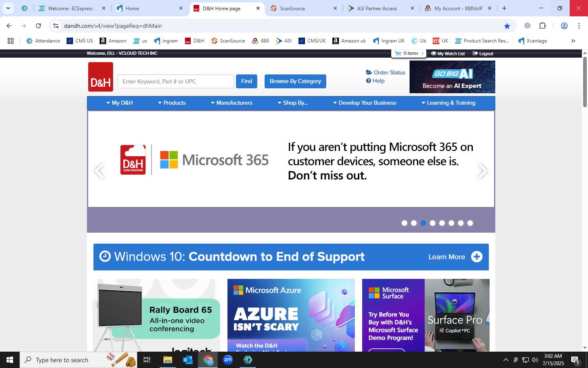Click Browse By Category button

point(295,81)
